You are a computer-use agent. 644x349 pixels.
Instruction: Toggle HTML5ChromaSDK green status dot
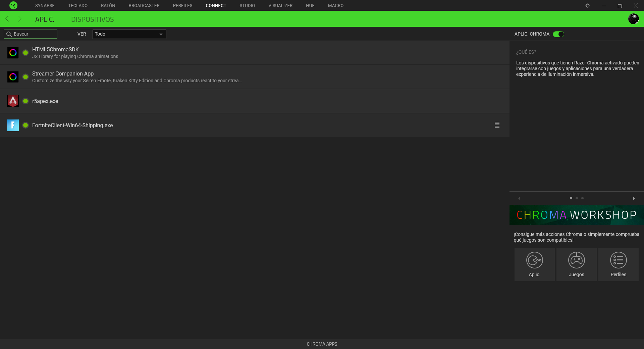point(25,53)
